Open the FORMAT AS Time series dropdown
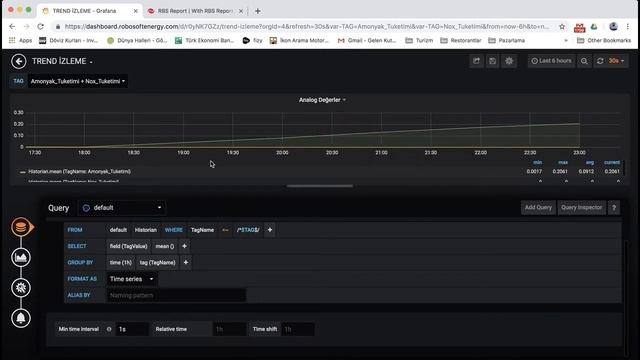640x360 pixels. [131, 279]
